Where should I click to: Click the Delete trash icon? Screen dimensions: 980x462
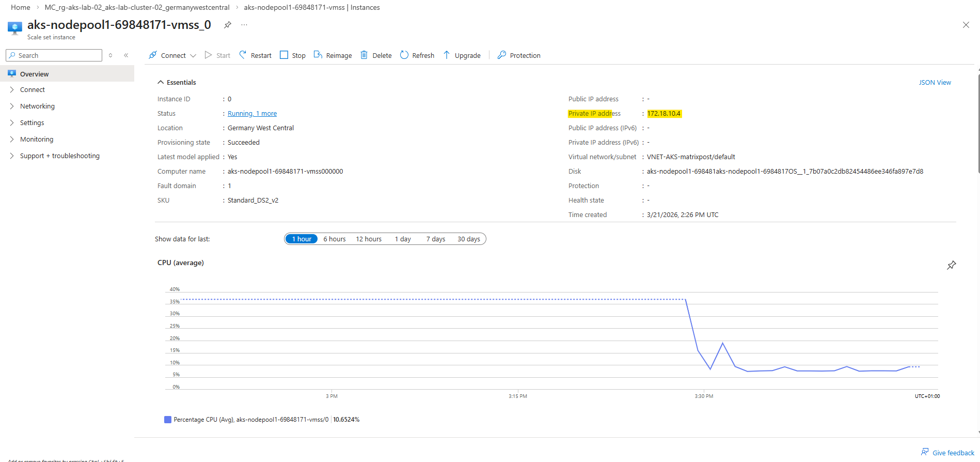(x=364, y=55)
